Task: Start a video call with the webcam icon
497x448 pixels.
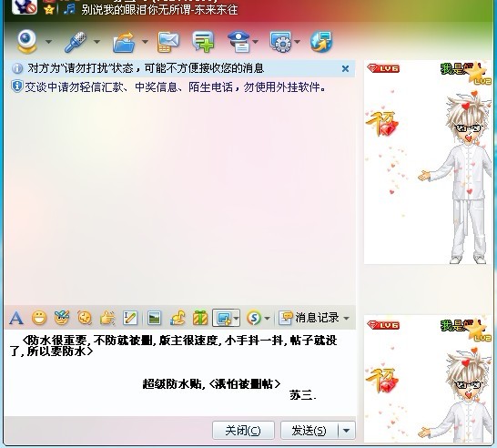Action: pos(27,41)
